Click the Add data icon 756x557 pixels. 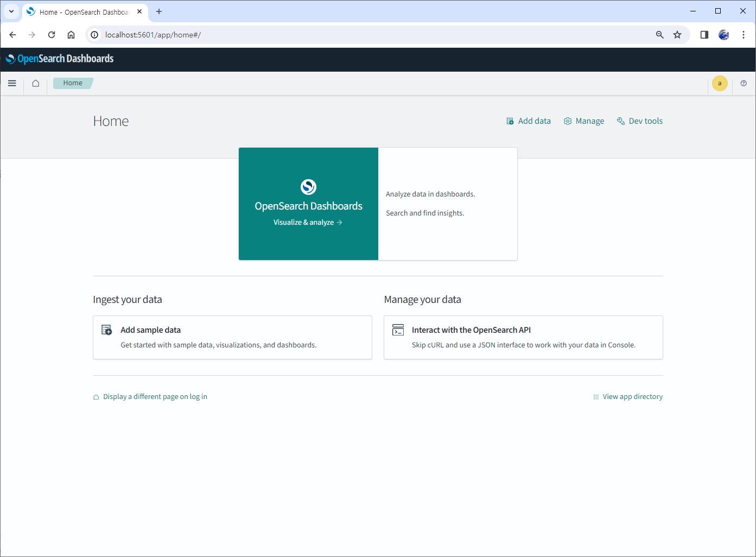[x=510, y=121]
